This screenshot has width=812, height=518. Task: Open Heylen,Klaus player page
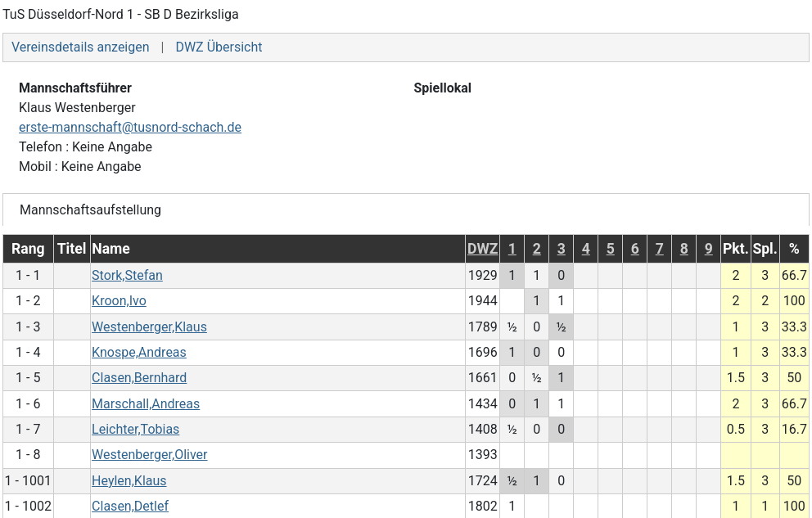coord(129,481)
